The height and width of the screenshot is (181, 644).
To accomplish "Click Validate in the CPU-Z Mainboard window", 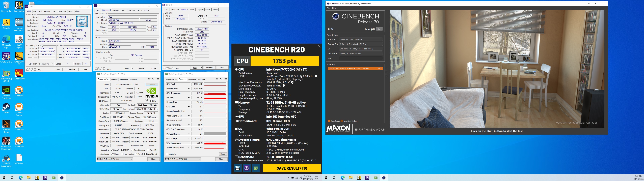I will (141, 69).
